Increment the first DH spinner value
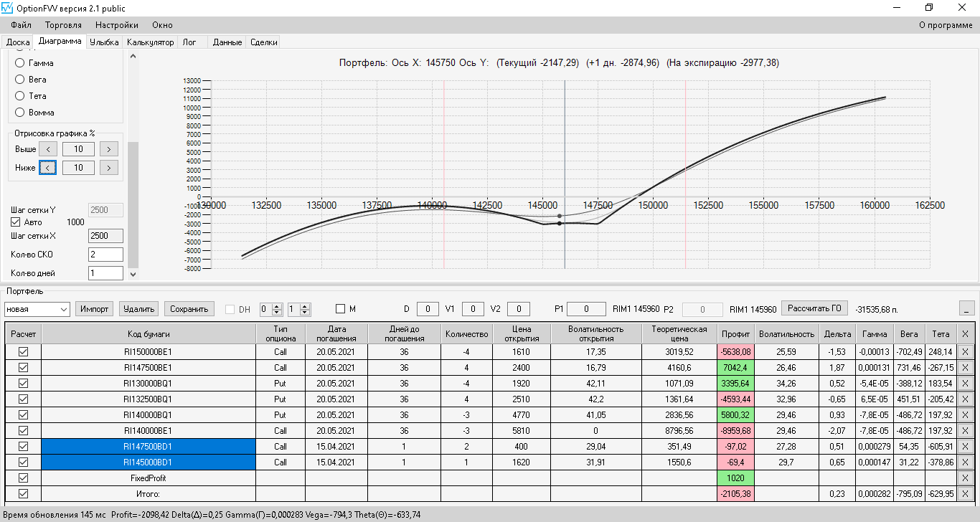 pos(277,306)
